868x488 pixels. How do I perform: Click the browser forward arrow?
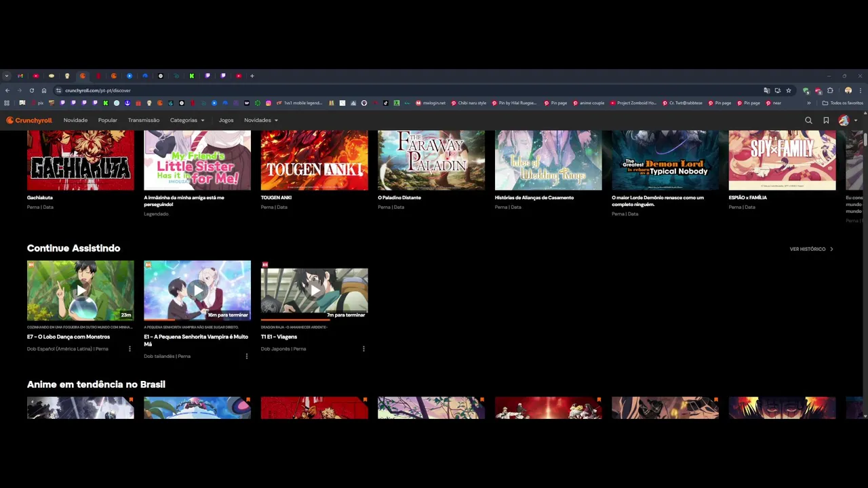pos(20,90)
